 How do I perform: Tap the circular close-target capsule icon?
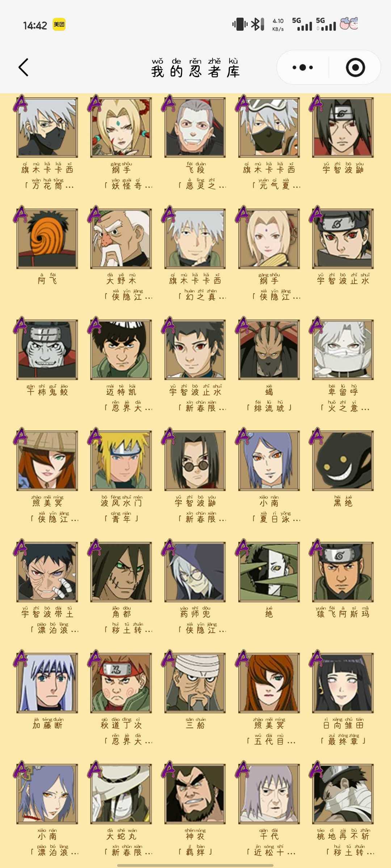point(355,67)
